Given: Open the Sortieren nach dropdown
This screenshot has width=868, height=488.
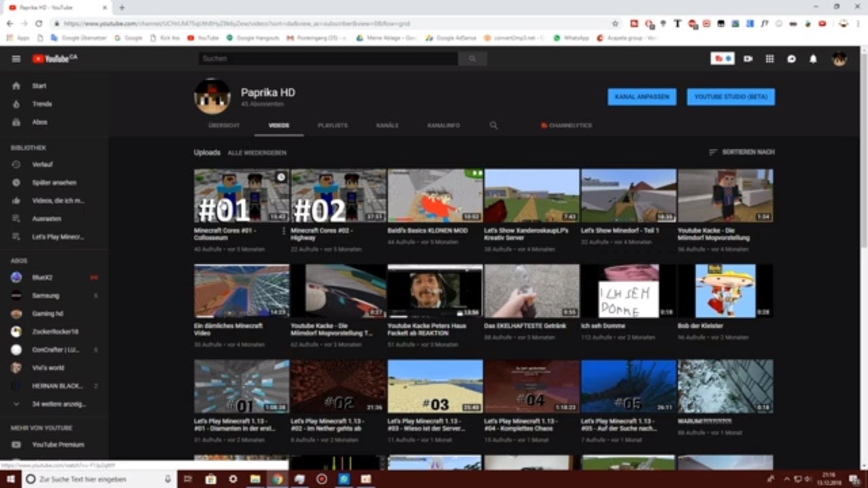Looking at the screenshot, I should click(741, 152).
